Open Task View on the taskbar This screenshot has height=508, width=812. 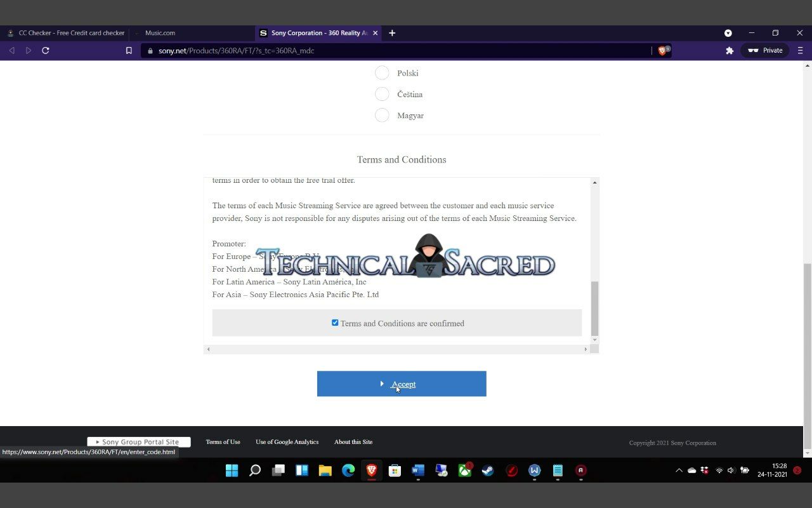point(278,471)
